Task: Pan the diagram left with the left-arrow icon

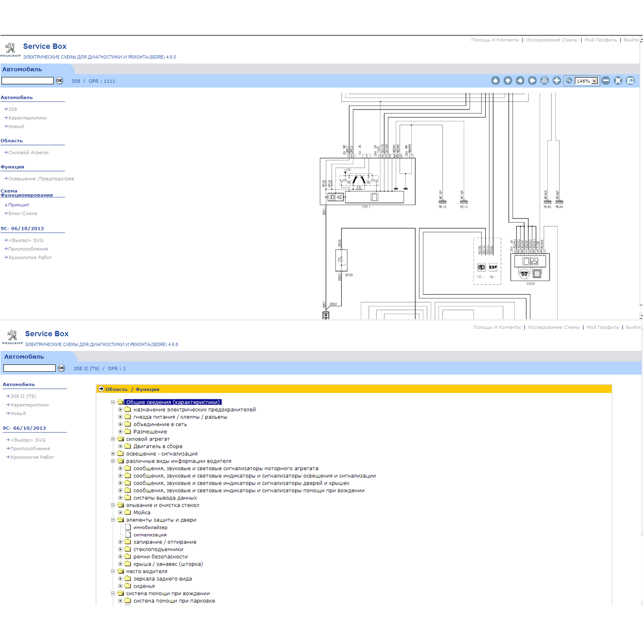Action: pos(520,80)
